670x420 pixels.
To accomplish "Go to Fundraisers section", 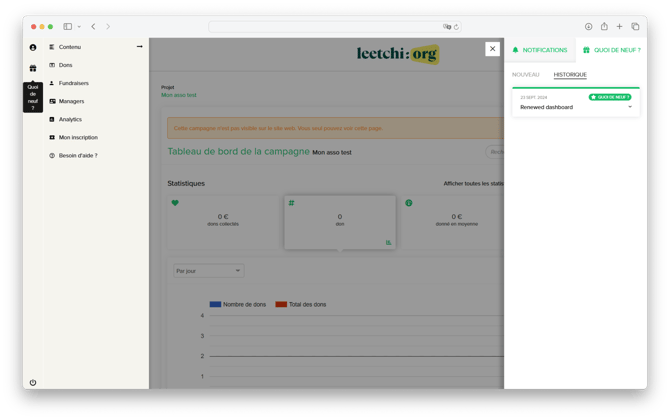I will pos(73,83).
